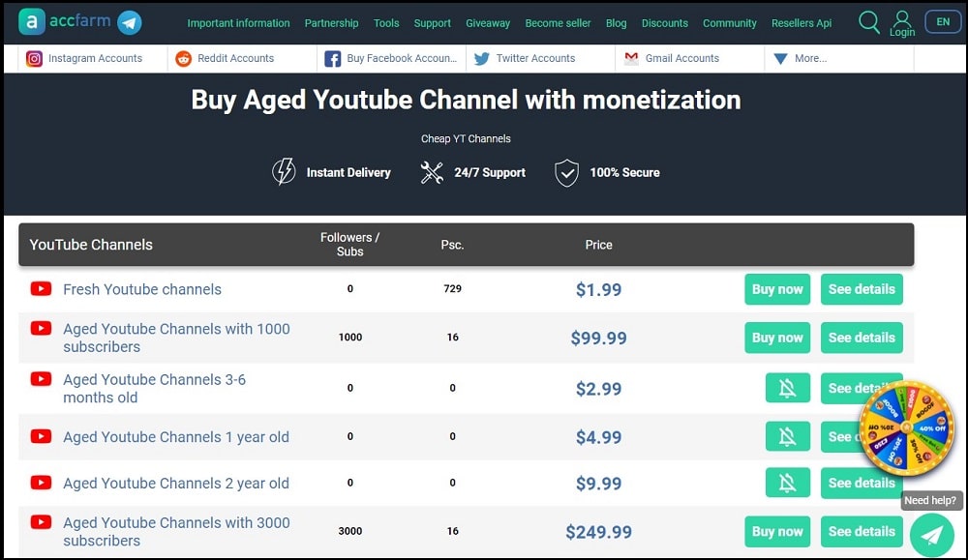Open Aged Youtube Channels 1 year old

176,437
